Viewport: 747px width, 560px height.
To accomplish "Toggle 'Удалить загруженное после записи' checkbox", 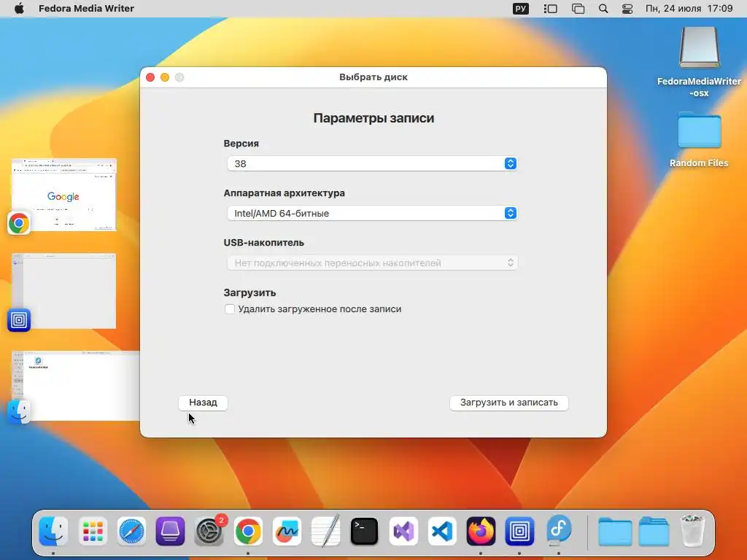I will tap(230, 309).
